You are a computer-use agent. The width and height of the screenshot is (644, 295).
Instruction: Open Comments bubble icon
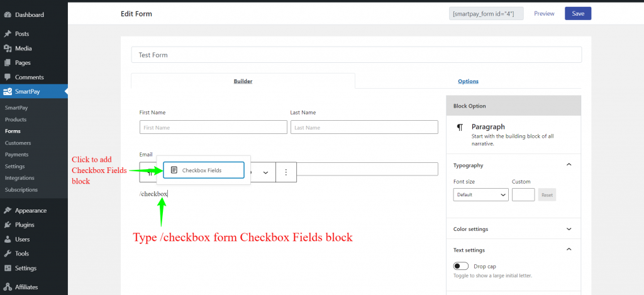8,77
